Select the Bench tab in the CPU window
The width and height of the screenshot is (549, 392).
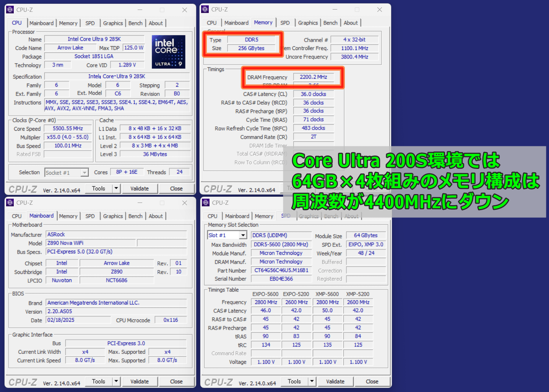click(x=135, y=23)
